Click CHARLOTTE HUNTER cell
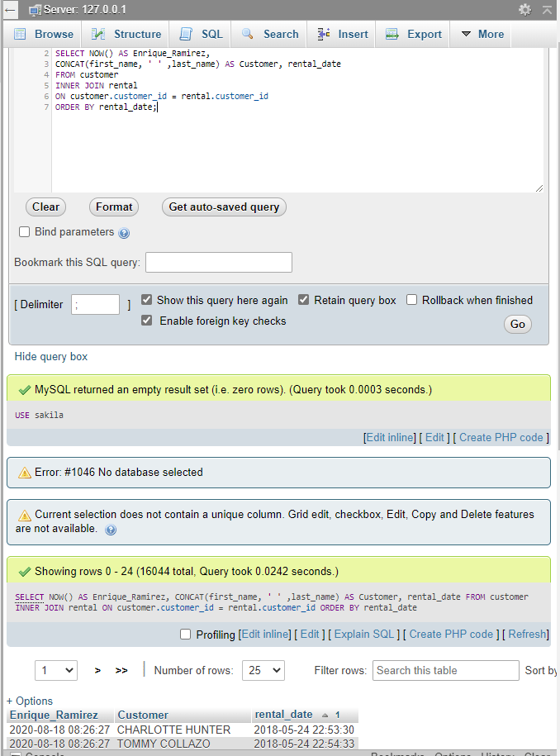This screenshot has height=756, width=560. [x=174, y=730]
